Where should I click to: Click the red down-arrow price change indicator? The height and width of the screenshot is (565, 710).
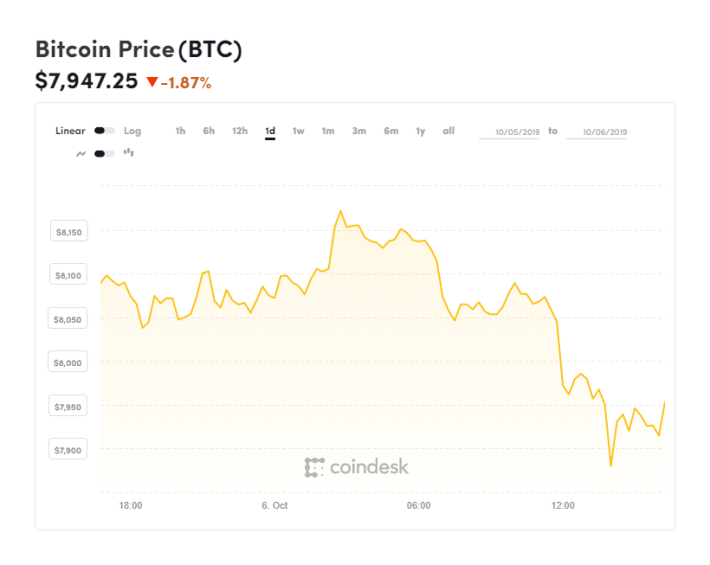click(152, 82)
